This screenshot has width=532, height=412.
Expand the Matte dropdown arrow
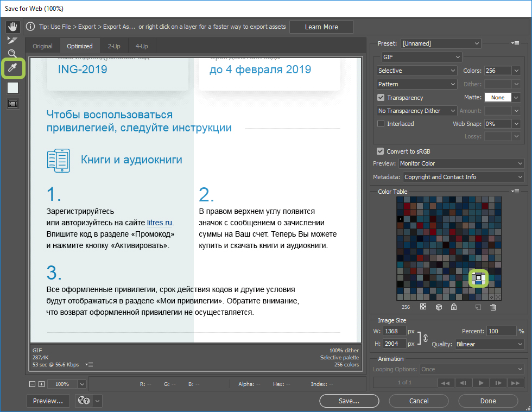coord(516,97)
